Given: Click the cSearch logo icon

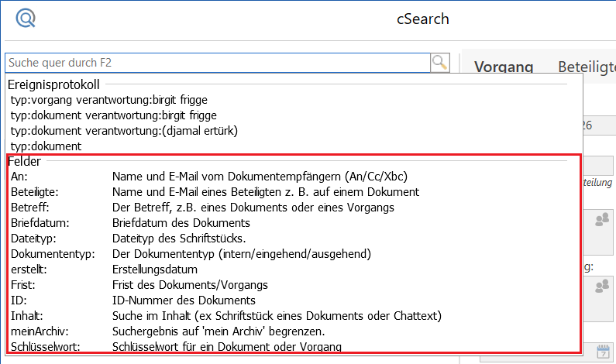Looking at the screenshot, I should [x=26, y=18].
